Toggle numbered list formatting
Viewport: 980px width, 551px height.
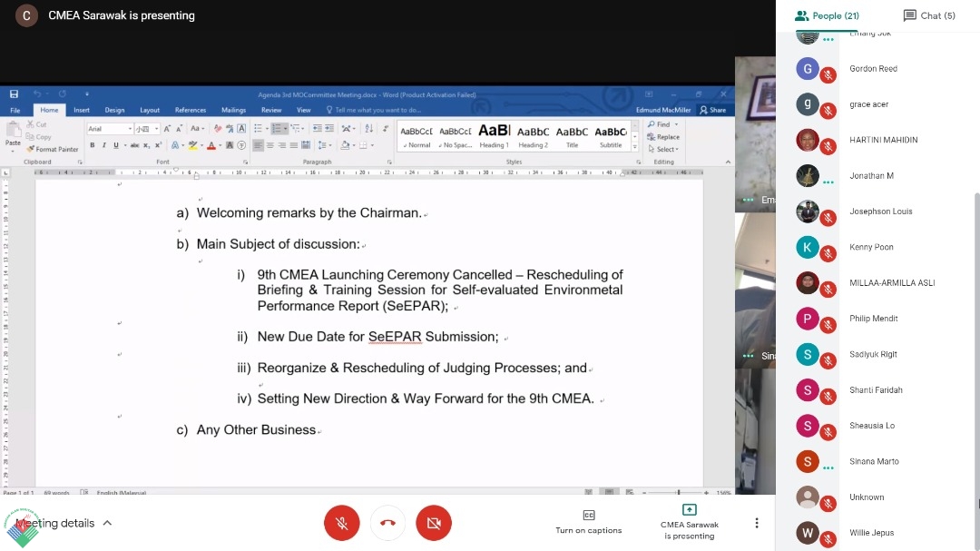277,128
